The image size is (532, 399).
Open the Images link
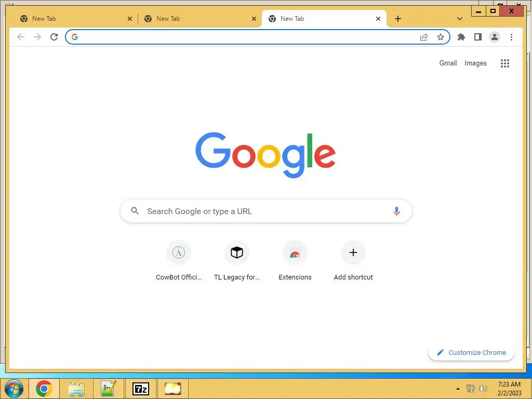pos(475,63)
